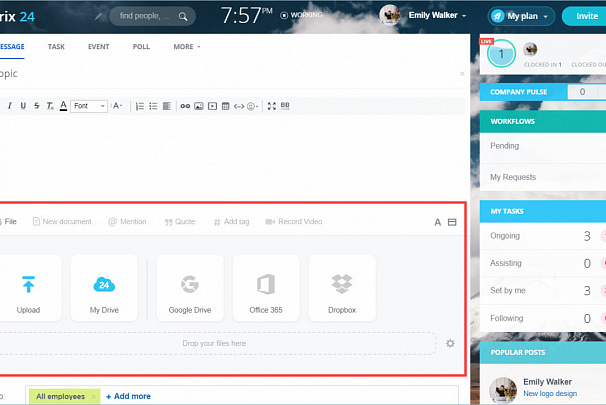Viewport: 606px width, 405px height.
Task: Click the Workflows panel header
Action: (543, 121)
